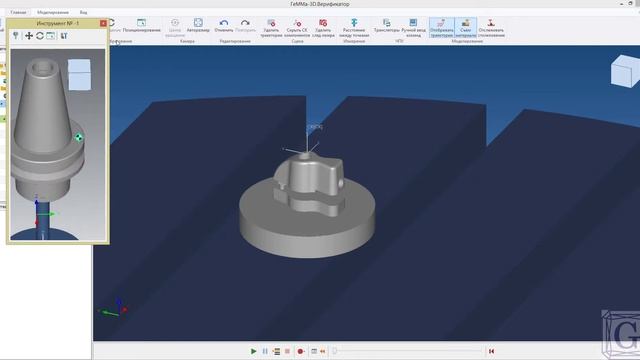
Task: Start simulation with green play button
Action: [253, 351]
